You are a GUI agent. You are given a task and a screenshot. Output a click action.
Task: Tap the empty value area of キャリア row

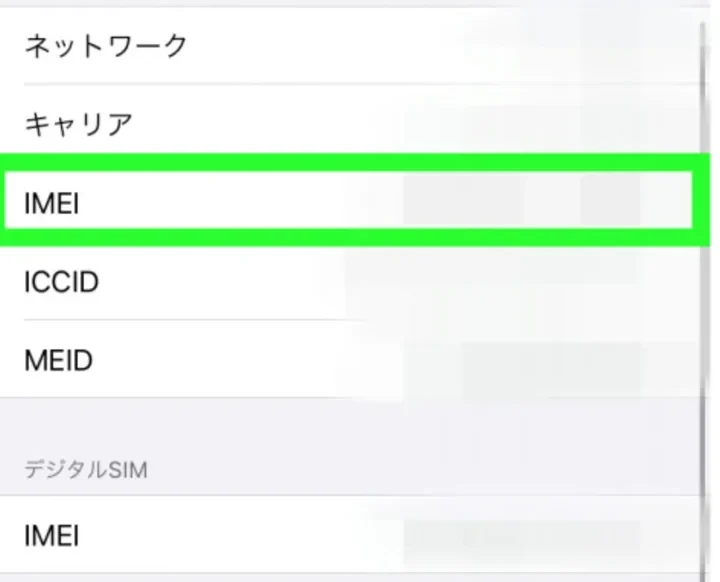coord(450,124)
